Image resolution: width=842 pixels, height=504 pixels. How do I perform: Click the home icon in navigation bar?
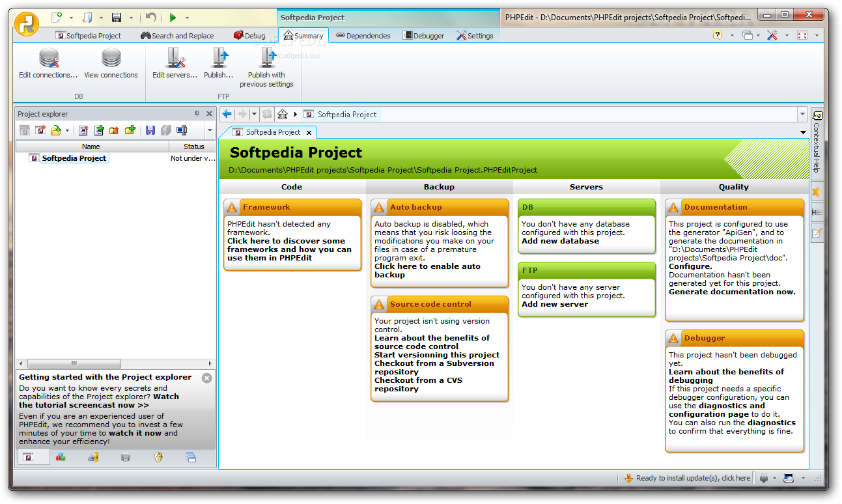click(x=283, y=114)
